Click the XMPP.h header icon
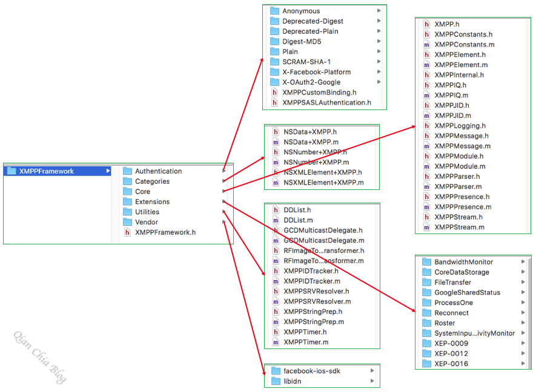 [x=426, y=24]
